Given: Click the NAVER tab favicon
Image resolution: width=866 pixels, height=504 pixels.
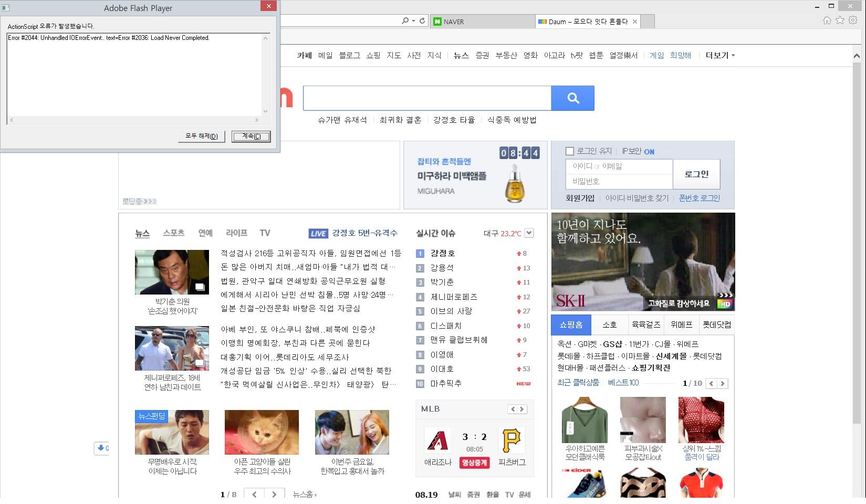Looking at the screenshot, I should pyautogui.click(x=437, y=22).
